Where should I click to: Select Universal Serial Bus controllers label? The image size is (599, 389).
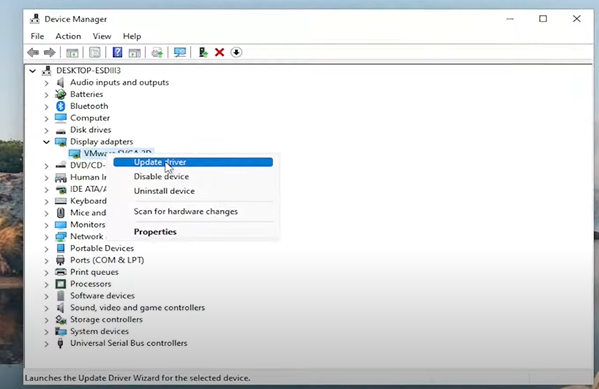point(129,343)
